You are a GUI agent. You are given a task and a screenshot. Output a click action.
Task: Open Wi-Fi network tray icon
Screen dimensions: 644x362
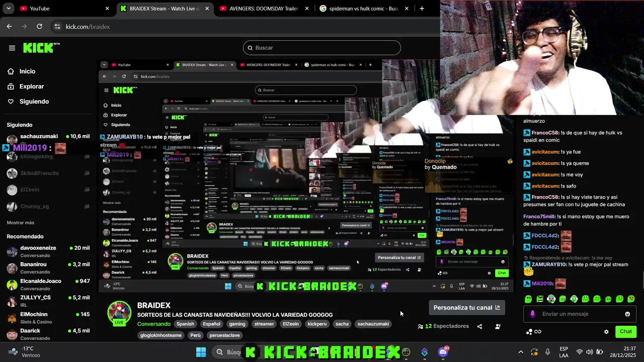[x=580, y=352]
